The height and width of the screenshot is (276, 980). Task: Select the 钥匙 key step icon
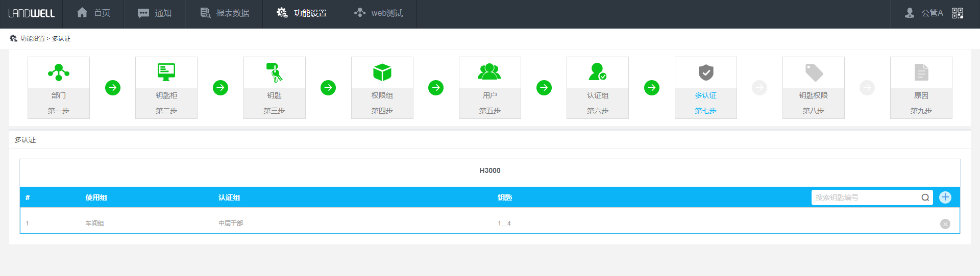click(275, 73)
